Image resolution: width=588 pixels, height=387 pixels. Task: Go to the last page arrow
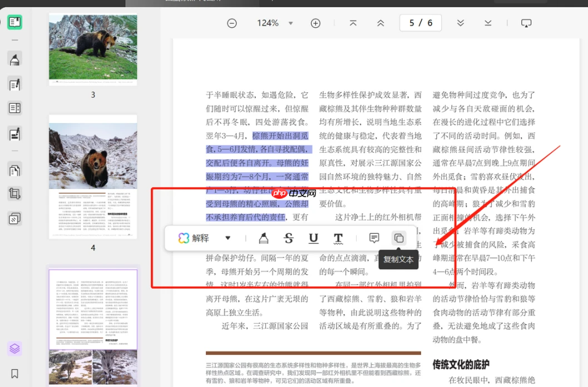point(488,23)
